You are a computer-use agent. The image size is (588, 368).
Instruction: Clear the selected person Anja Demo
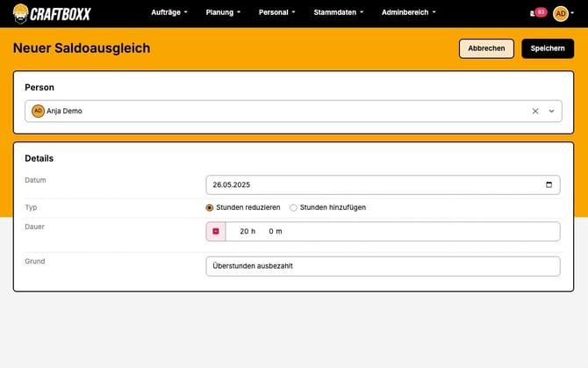(x=535, y=112)
